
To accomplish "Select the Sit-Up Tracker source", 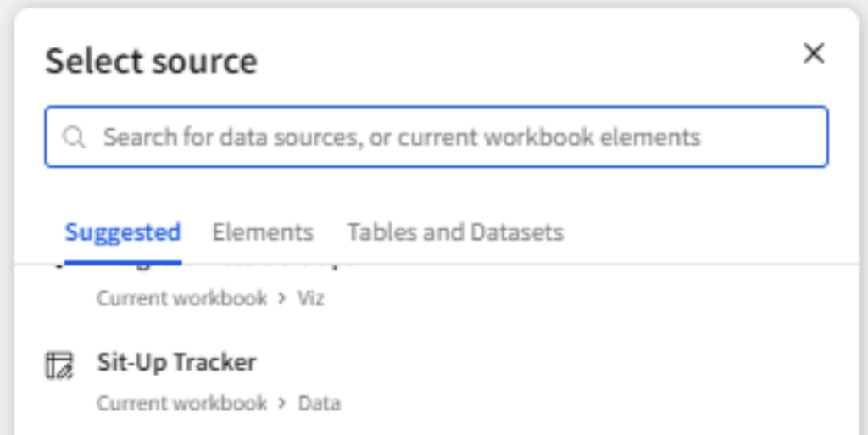I will click(x=437, y=381).
